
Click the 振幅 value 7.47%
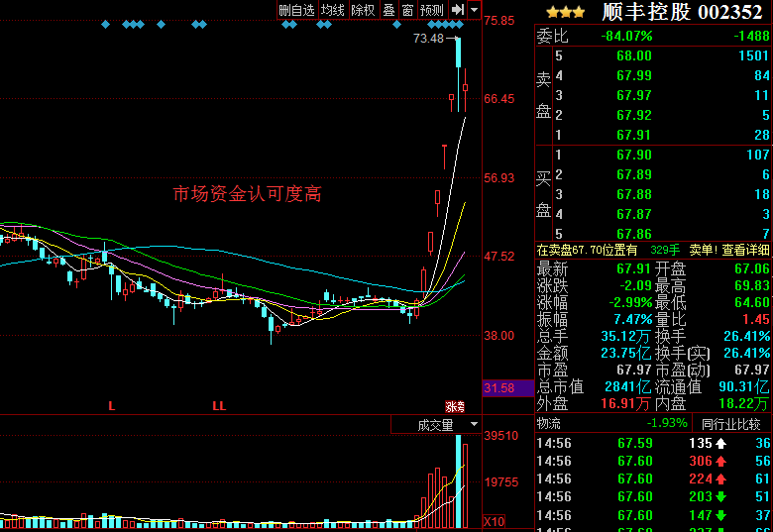click(x=633, y=319)
